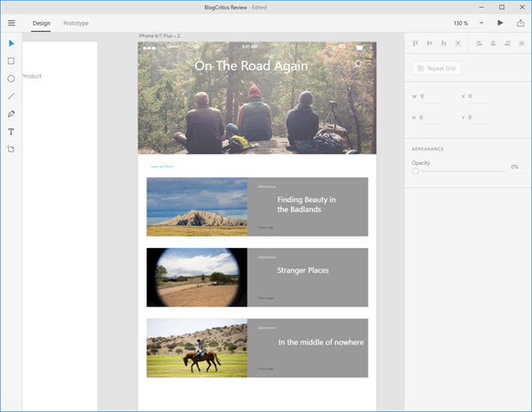Viewport: 532px width, 412px height.
Task: Select the Artboard tool
Action: pyautogui.click(x=11, y=149)
